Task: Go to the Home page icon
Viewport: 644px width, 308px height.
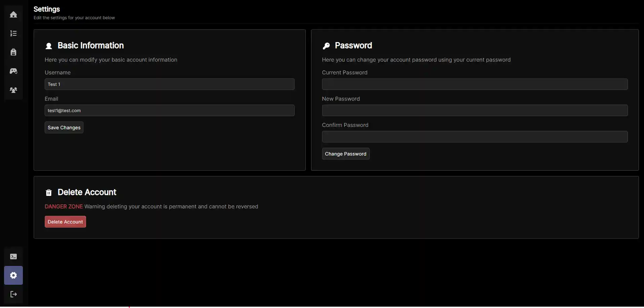Action: click(x=13, y=14)
